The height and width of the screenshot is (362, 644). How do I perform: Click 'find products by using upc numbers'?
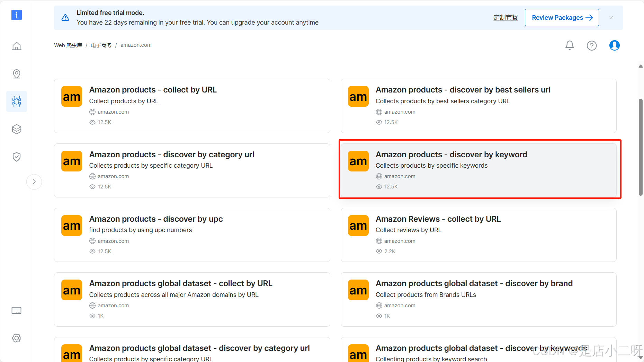pos(140,230)
